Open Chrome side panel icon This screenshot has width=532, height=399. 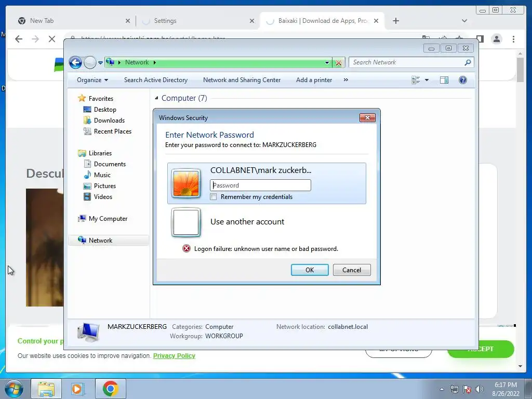click(480, 38)
